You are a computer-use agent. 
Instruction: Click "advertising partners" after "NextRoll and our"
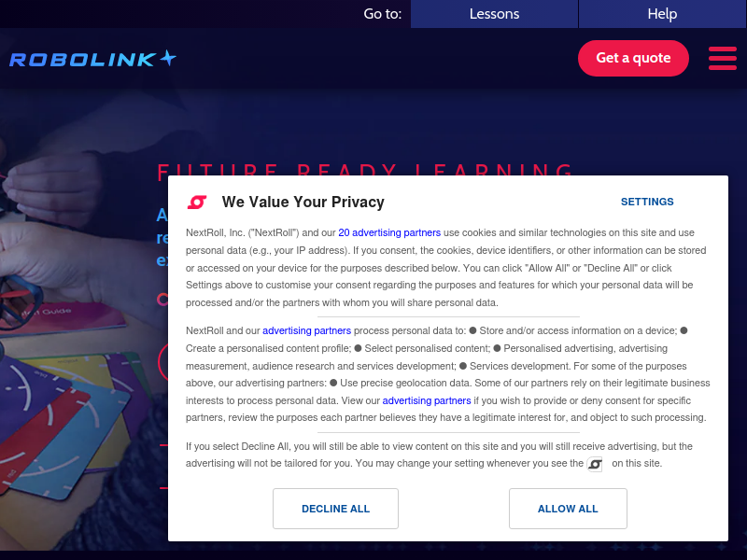pos(307,330)
